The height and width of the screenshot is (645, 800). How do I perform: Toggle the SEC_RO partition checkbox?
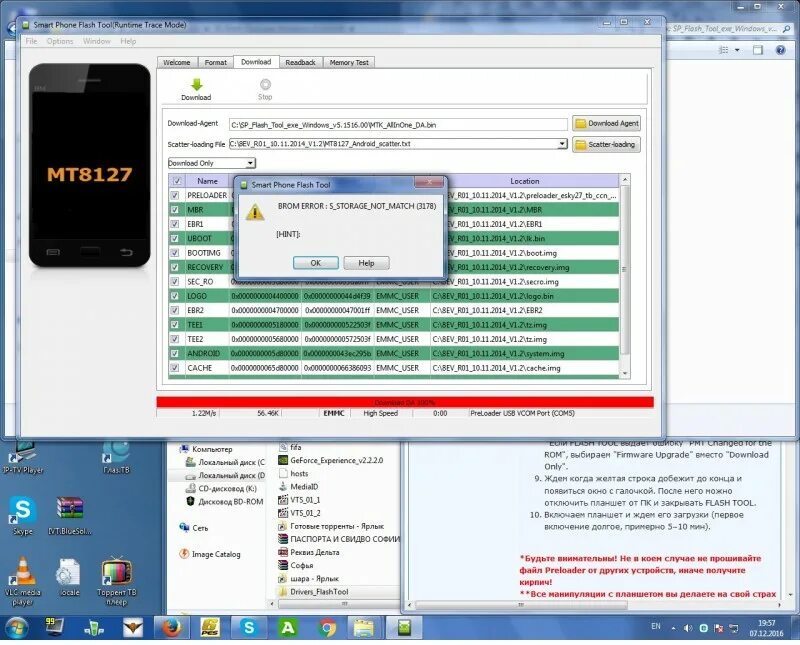tap(175, 282)
